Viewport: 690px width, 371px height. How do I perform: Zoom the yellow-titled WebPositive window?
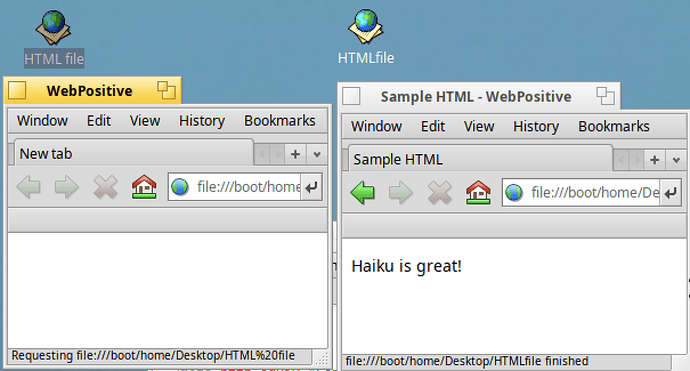(x=166, y=90)
